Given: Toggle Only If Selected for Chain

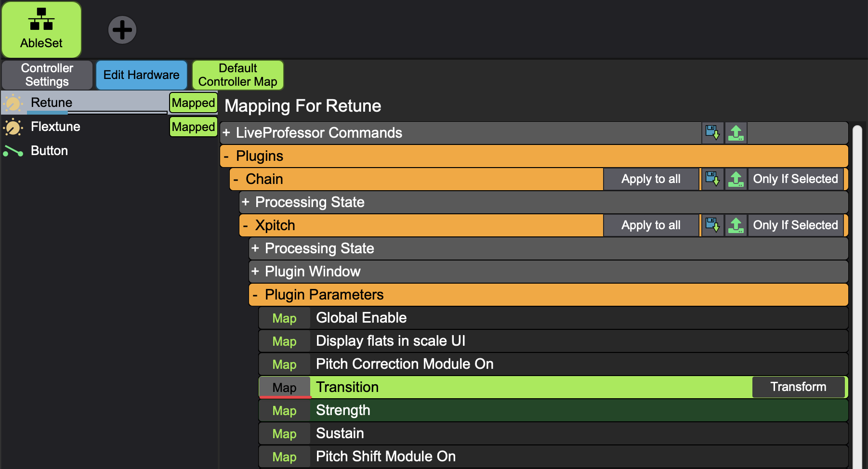Looking at the screenshot, I should (x=795, y=179).
